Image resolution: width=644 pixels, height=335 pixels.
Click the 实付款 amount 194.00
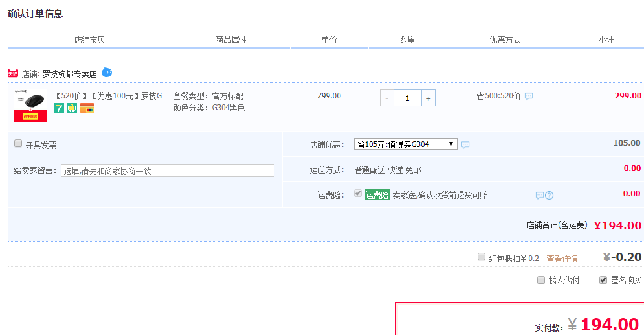(x=610, y=325)
